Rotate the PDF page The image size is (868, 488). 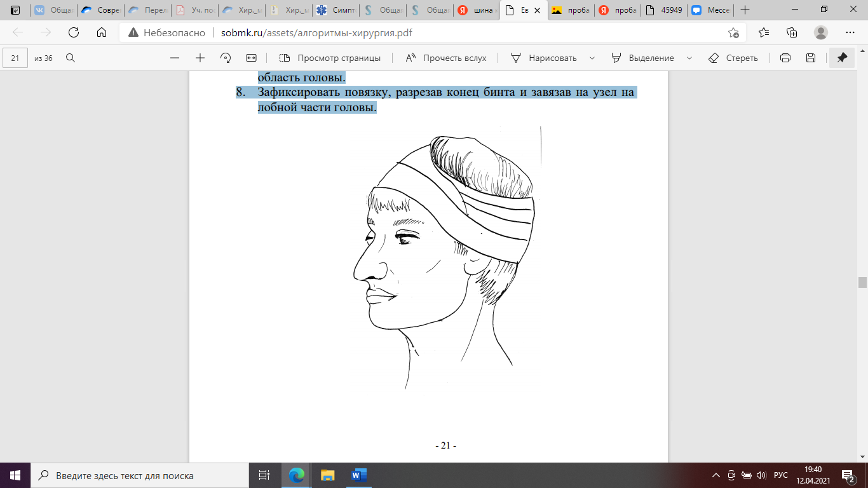pos(226,58)
